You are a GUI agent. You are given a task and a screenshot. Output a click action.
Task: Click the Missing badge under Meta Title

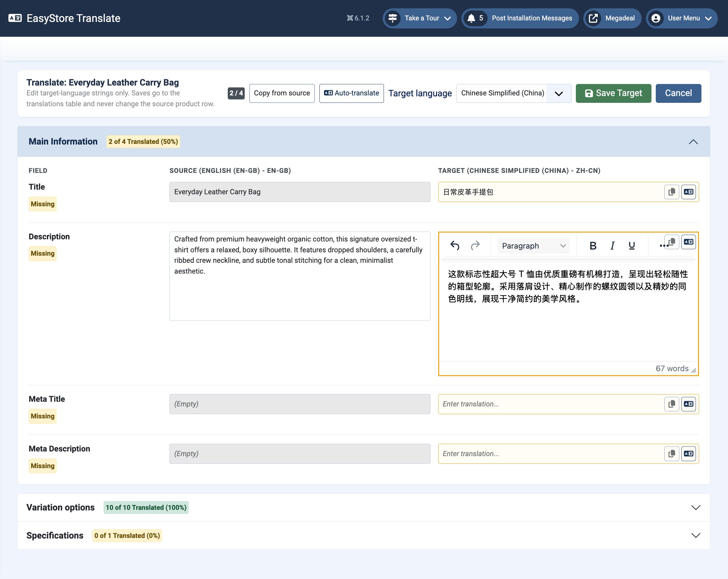[x=43, y=416]
